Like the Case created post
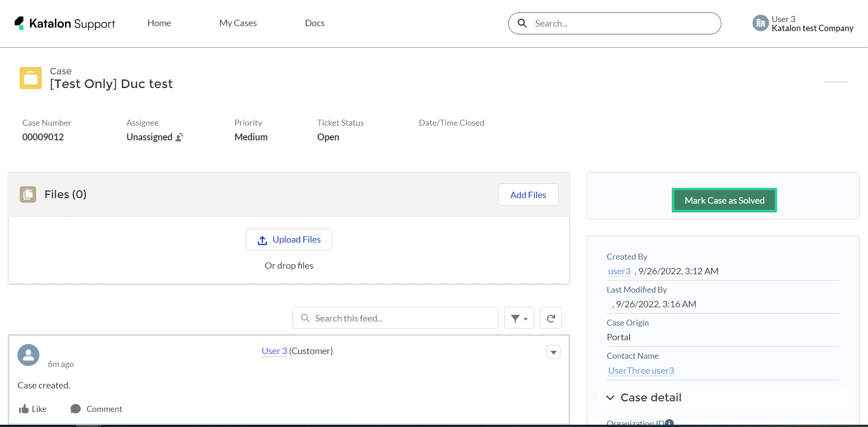 tap(32, 409)
